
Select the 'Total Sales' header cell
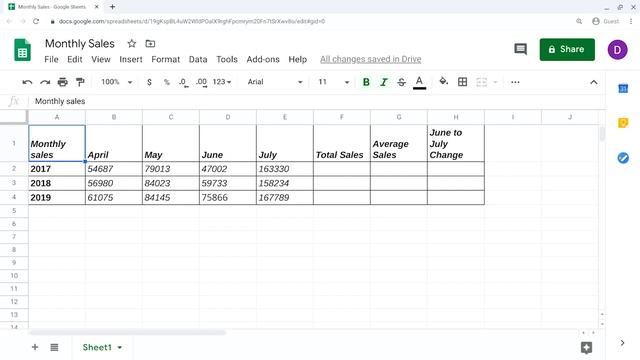coord(342,143)
